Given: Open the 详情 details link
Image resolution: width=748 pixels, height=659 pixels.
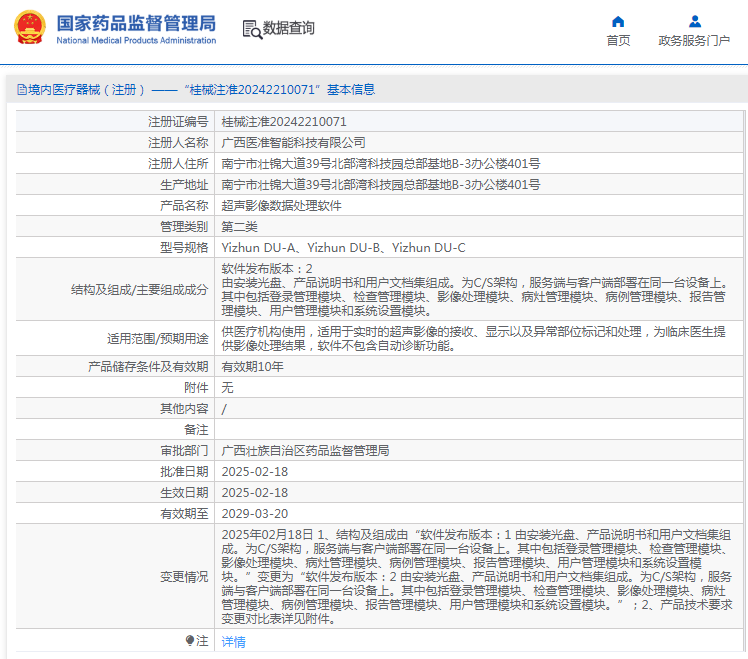Looking at the screenshot, I should (x=233, y=642).
